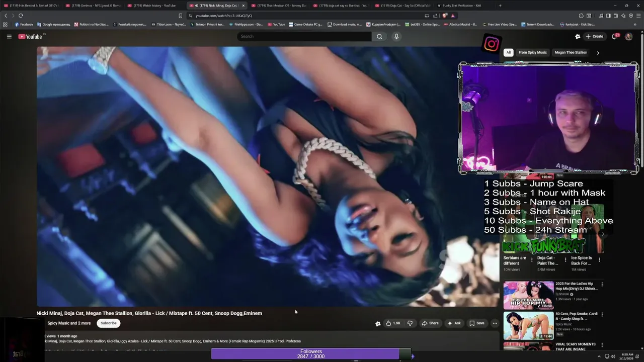The image size is (644, 362).
Task: Open the account avatar menu
Action: (628, 36)
